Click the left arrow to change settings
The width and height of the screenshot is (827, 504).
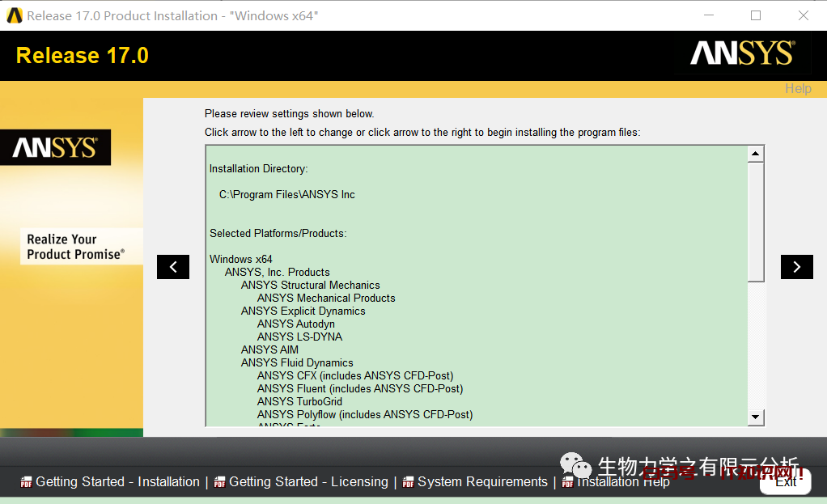[172, 267]
